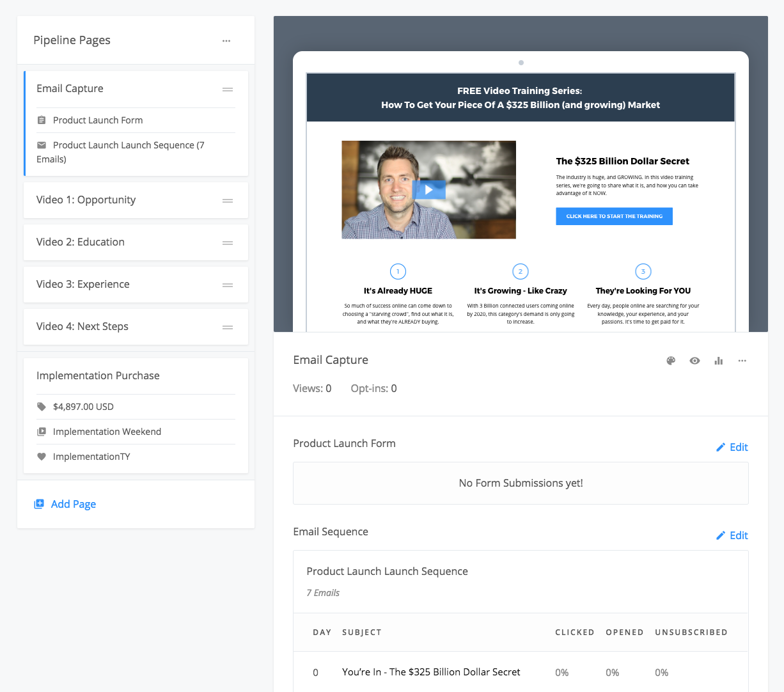This screenshot has width=784, height=692.
Task: Open the Implementation Weekend item
Action: (107, 432)
